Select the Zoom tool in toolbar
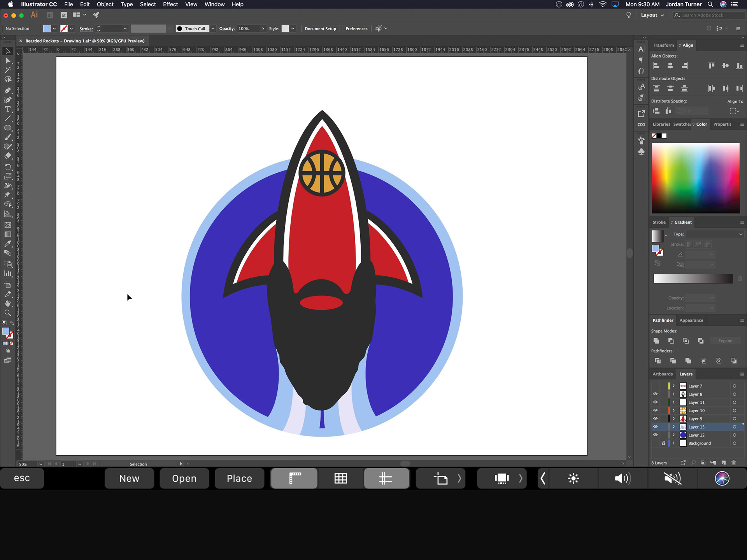747x560 pixels. 7,313
